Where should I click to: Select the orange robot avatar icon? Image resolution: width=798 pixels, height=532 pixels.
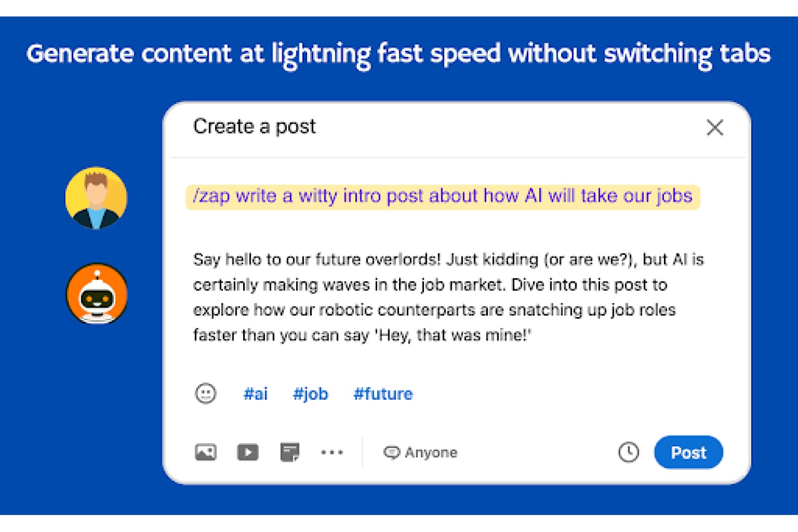[x=96, y=294]
